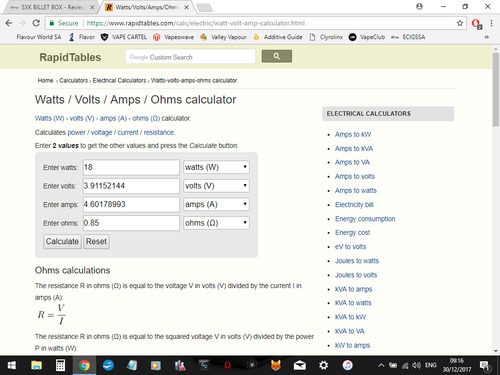Screen dimensions: 500x375
Task: Click the red extension icon in the toolbar
Action: pyautogui.click(x=476, y=24)
